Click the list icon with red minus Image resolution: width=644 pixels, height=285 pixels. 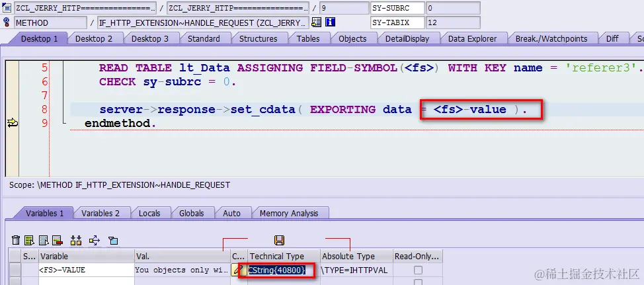[57, 240]
